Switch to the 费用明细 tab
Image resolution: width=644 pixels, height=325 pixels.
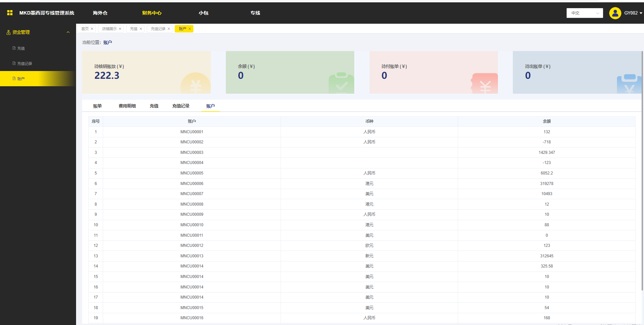pyautogui.click(x=127, y=106)
